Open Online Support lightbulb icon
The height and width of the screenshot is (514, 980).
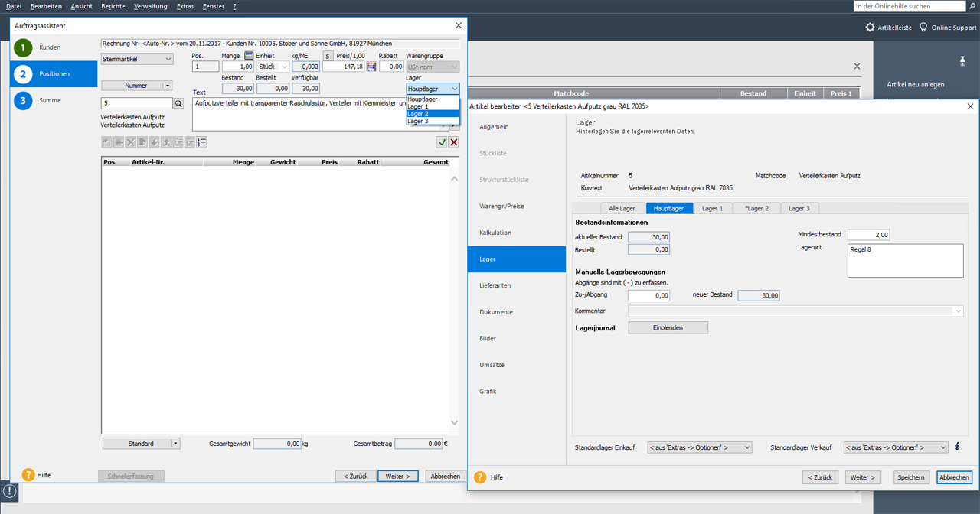[x=923, y=27]
